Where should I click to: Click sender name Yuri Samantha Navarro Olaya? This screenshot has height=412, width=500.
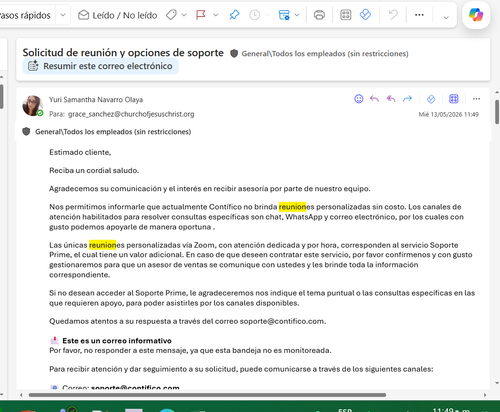[96, 100]
